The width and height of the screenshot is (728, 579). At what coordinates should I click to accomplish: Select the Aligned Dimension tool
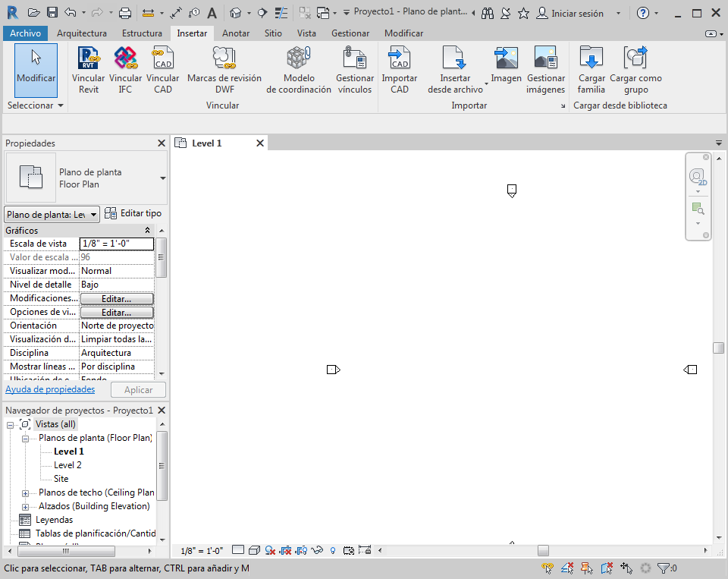pyautogui.click(x=175, y=13)
